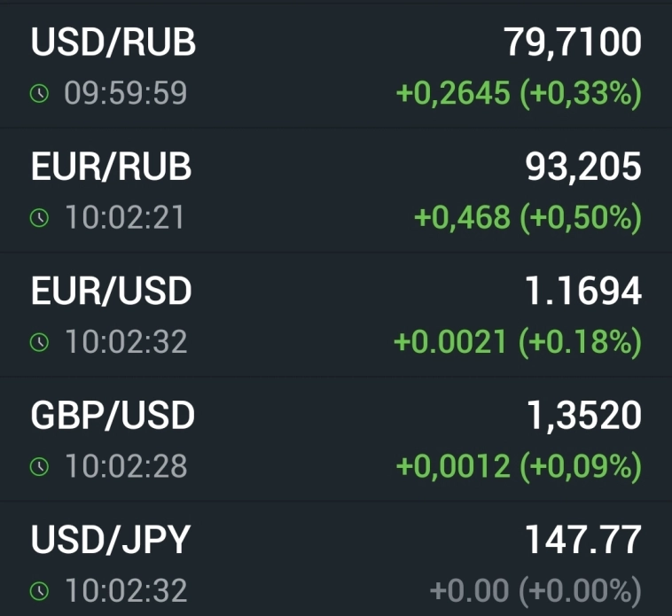
Task: Open the GBP/USD currency pair
Action: coord(113,415)
